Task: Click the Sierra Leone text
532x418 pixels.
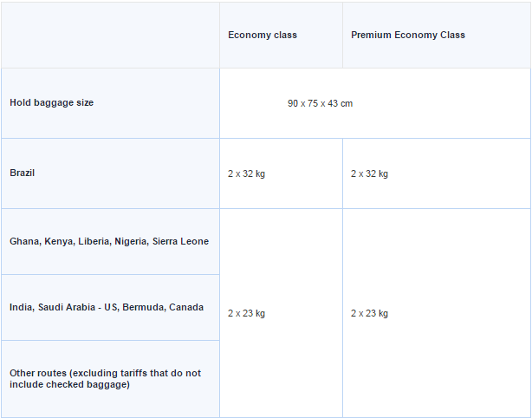Action: point(180,241)
